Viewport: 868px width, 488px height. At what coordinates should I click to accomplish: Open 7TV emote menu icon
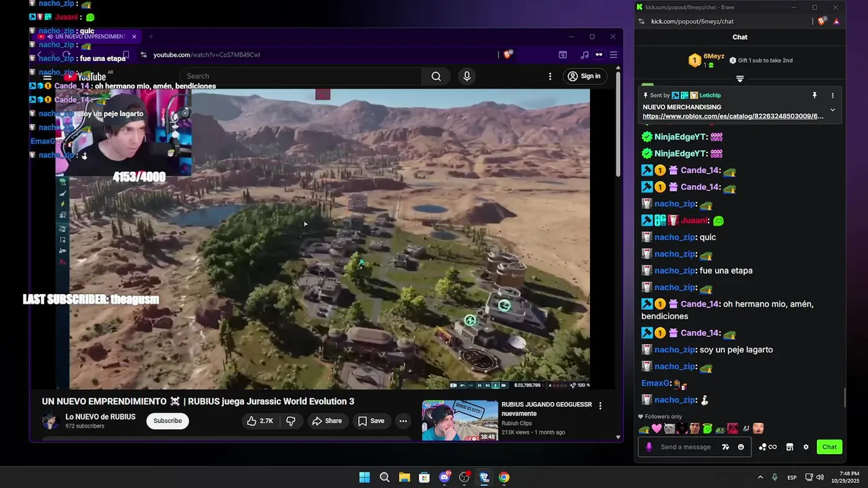pos(726,447)
